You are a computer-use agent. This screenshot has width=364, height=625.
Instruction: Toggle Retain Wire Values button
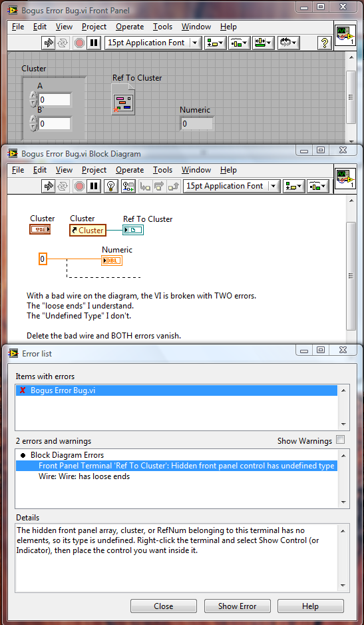coord(128,186)
